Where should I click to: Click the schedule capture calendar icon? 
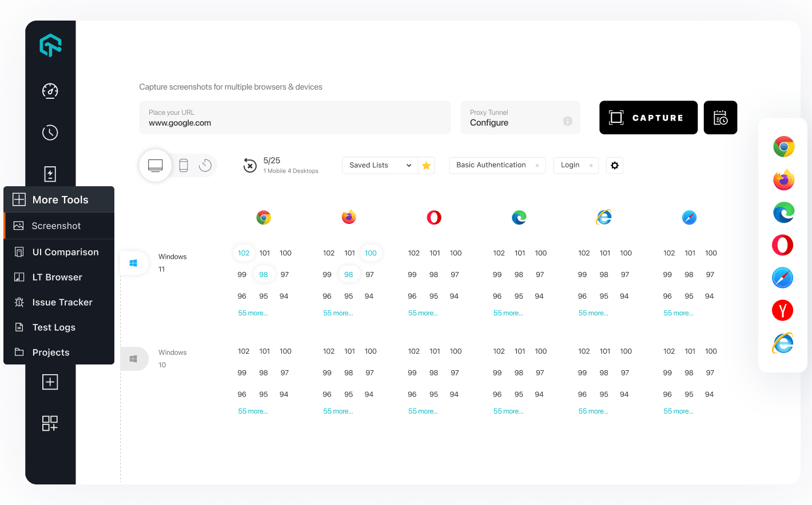[x=720, y=117]
